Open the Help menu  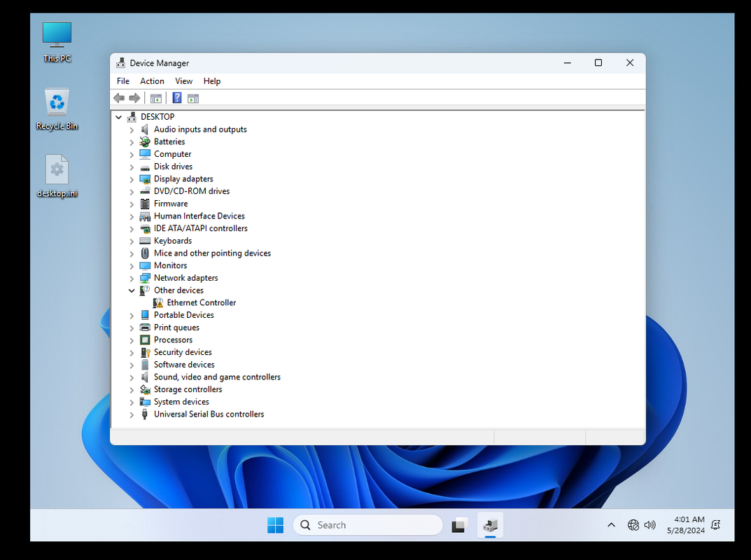211,81
